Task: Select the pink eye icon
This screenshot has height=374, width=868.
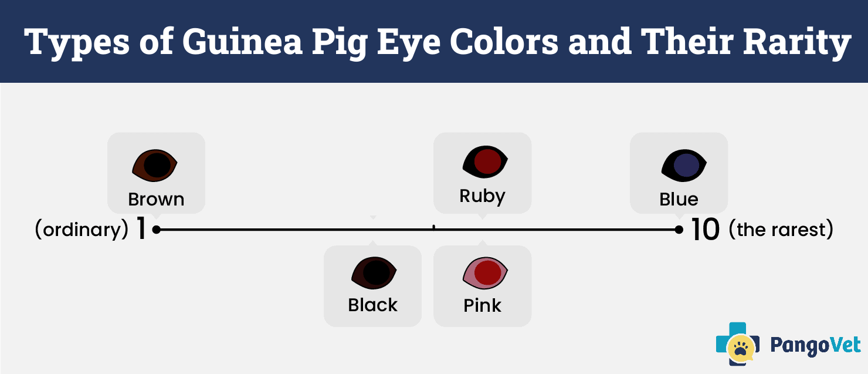Action: pos(484,272)
